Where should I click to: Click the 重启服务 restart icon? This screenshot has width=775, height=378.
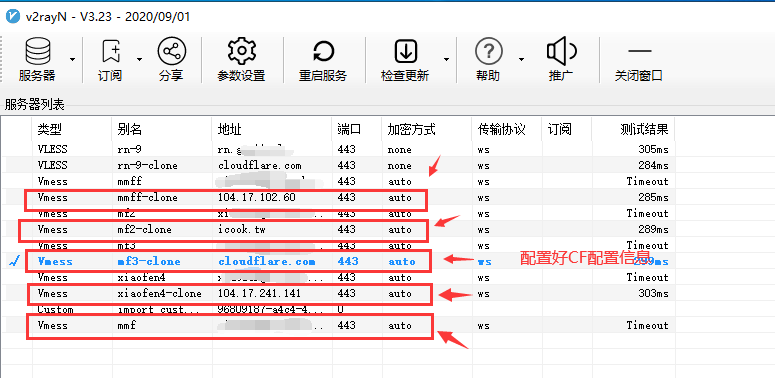323,51
